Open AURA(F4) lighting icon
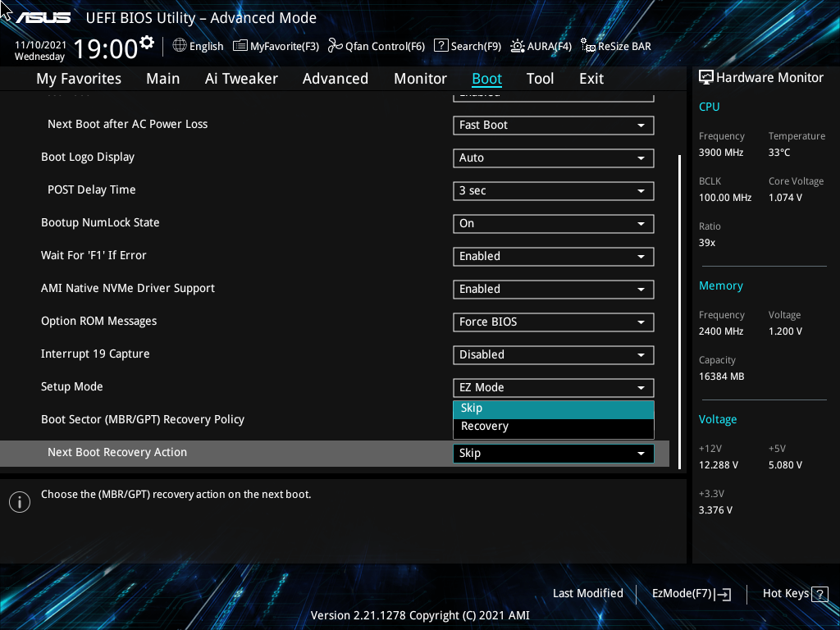Screen dimensions: 840x630 pos(518,46)
